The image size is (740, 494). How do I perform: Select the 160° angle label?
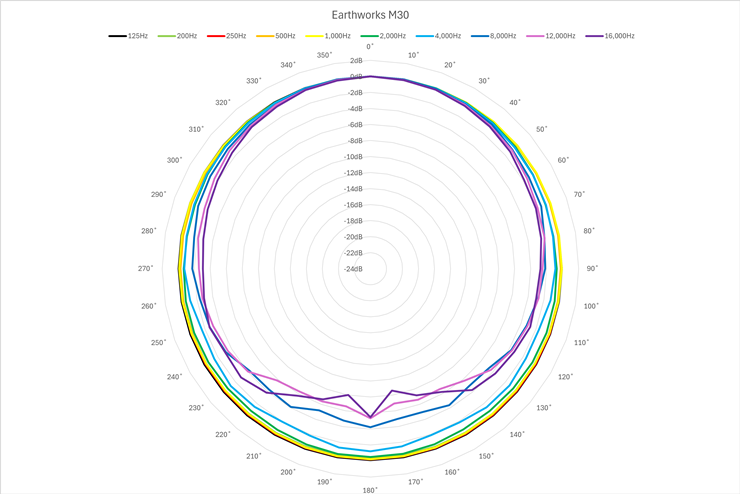452,472
